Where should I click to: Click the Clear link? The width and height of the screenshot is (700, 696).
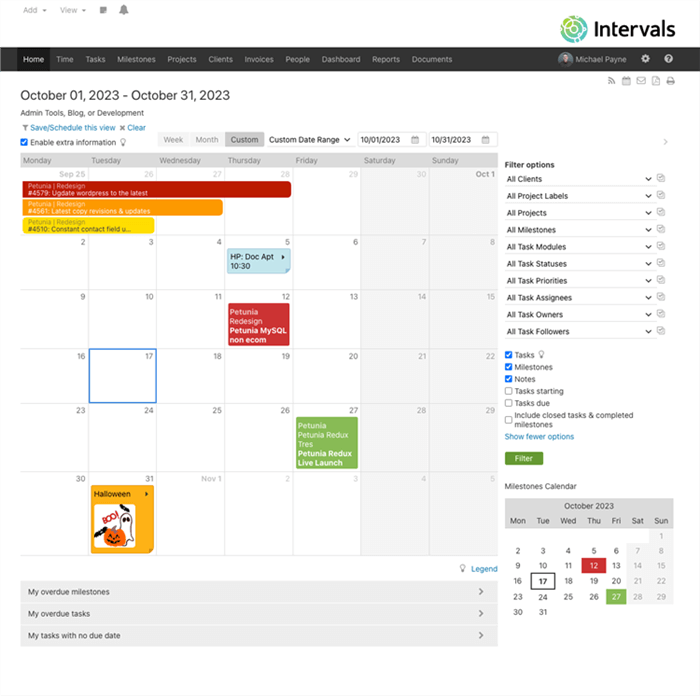coord(136,128)
